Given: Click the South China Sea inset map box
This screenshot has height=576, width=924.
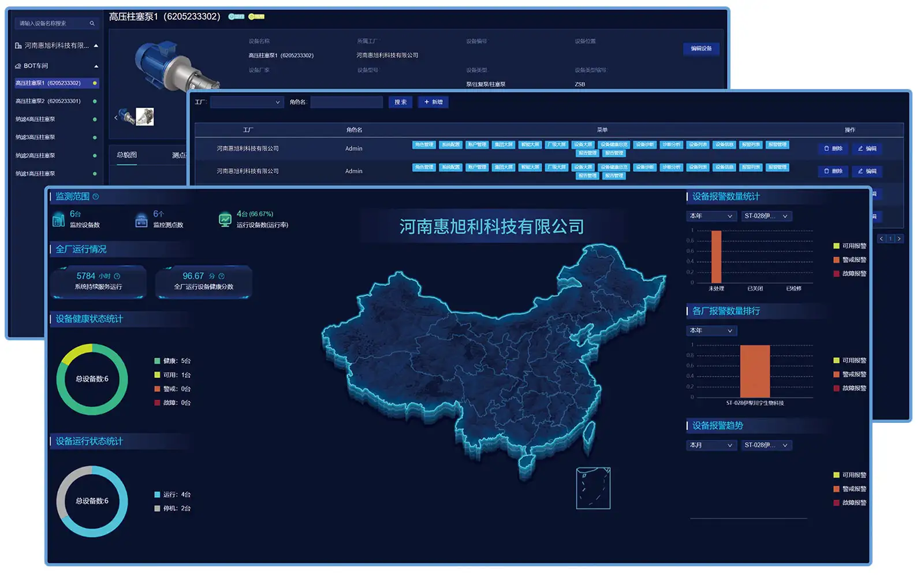Looking at the screenshot, I should click(x=593, y=488).
